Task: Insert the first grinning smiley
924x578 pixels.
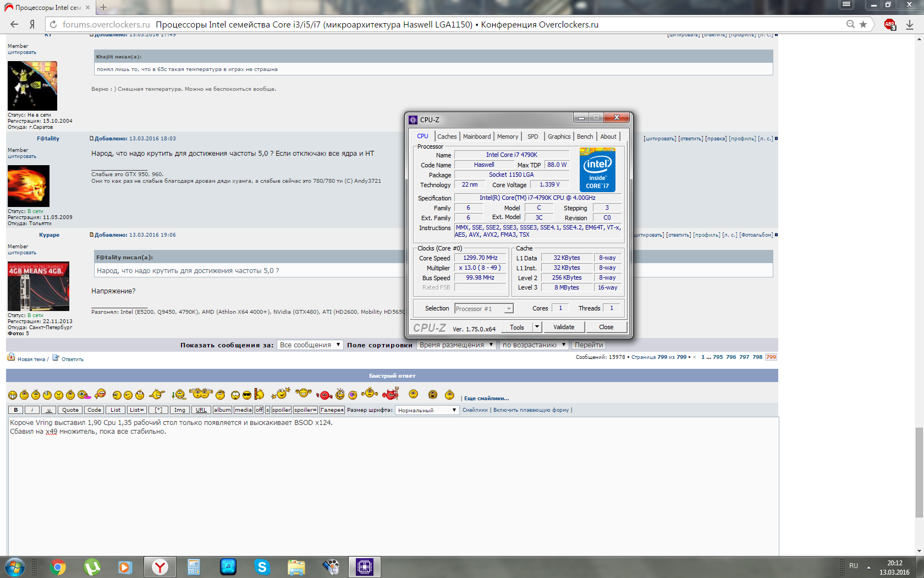Action: pyautogui.click(x=13, y=395)
